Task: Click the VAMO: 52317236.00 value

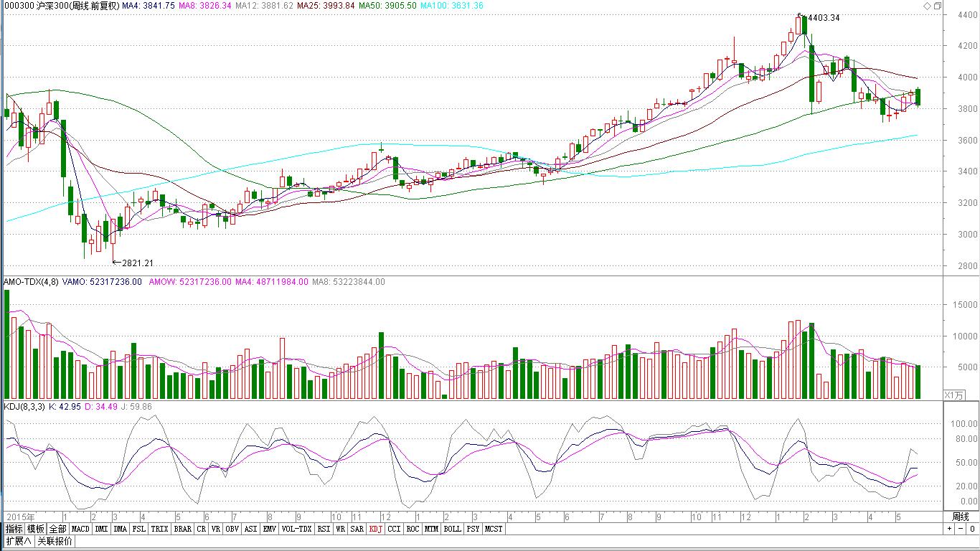Action: (x=102, y=282)
